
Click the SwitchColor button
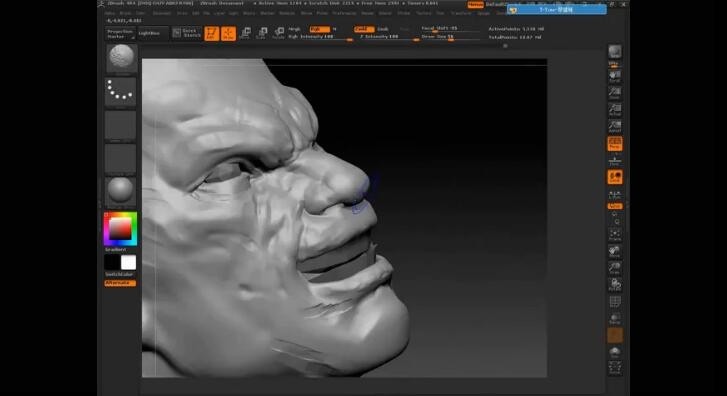click(x=119, y=275)
